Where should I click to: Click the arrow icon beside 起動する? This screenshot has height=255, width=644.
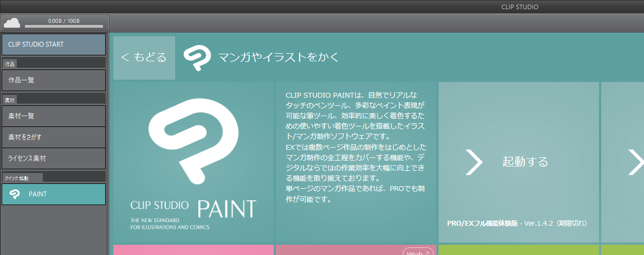tap(474, 162)
